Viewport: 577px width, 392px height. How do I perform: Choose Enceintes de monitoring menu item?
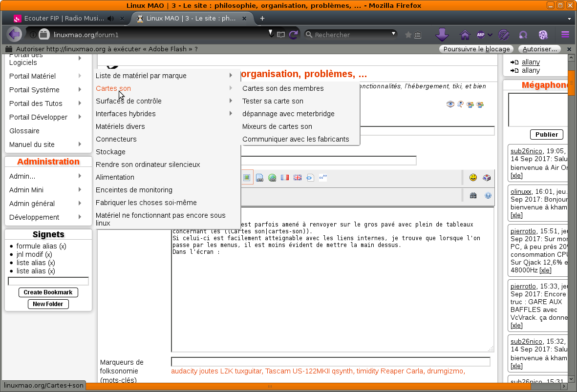coord(134,190)
